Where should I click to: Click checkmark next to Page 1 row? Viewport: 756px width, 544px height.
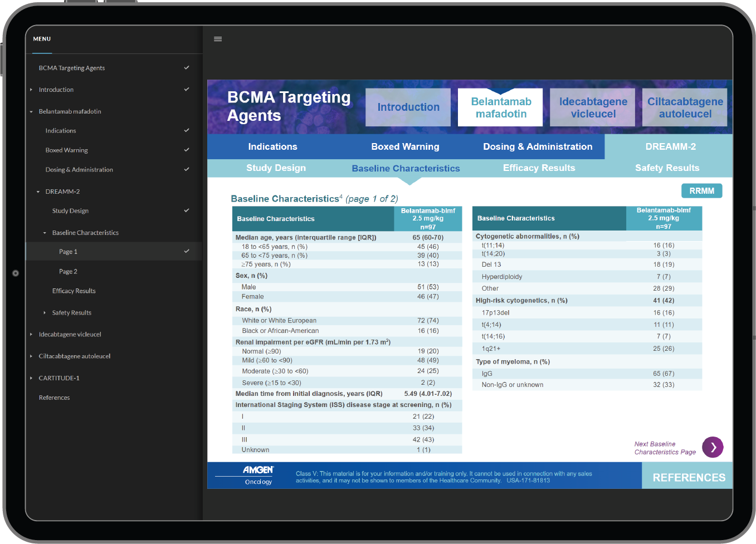pos(187,251)
